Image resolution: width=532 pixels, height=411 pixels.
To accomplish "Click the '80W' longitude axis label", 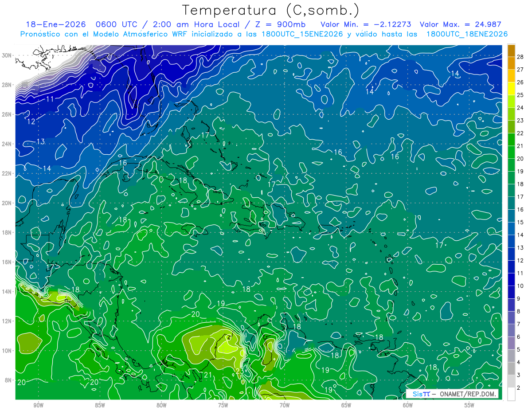I will pos(161,405).
